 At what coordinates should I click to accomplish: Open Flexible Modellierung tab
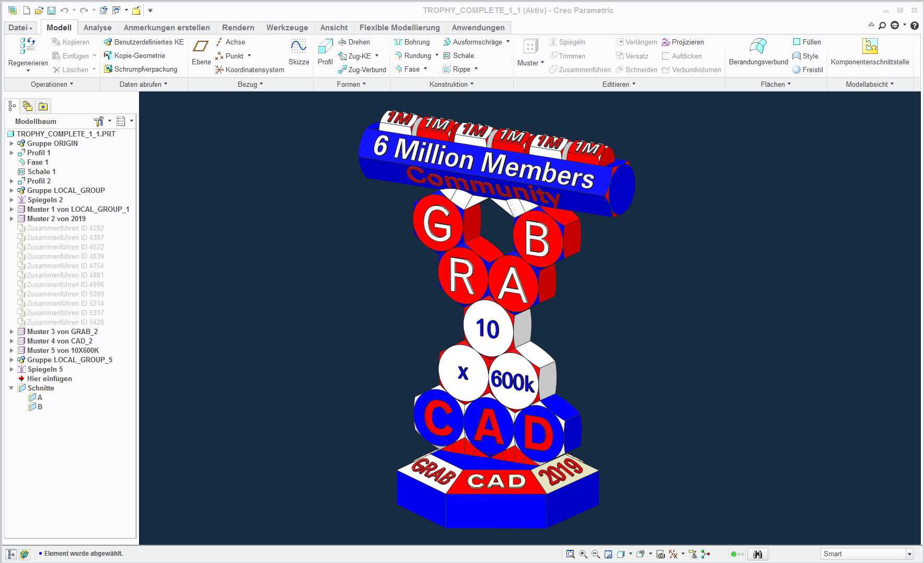pos(400,28)
